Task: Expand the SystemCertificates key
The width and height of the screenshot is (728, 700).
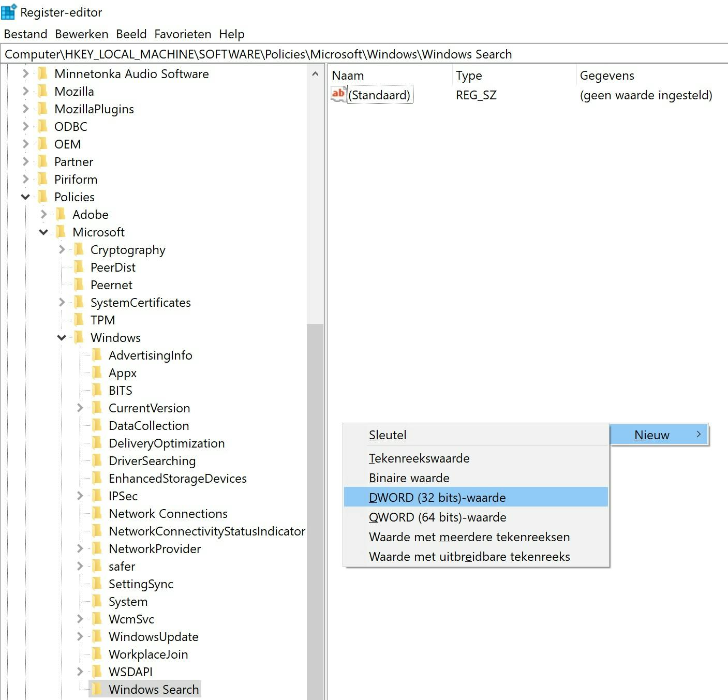Action: pyautogui.click(x=62, y=302)
